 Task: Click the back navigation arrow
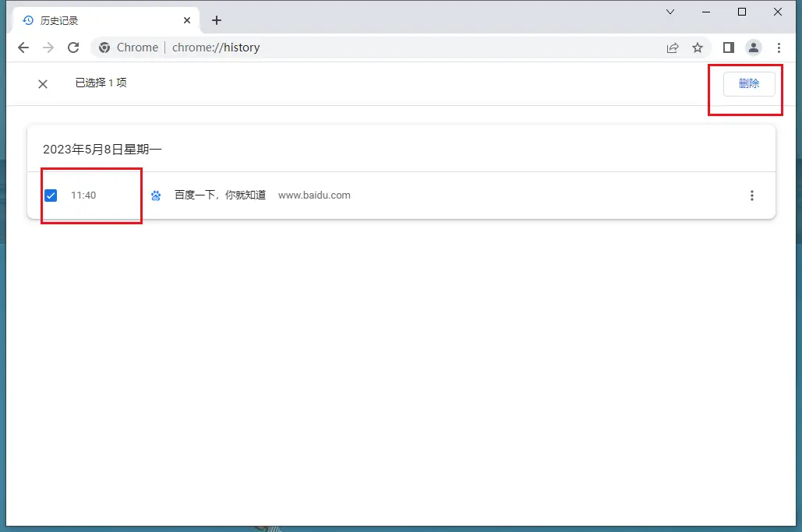click(x=23, y=48)
